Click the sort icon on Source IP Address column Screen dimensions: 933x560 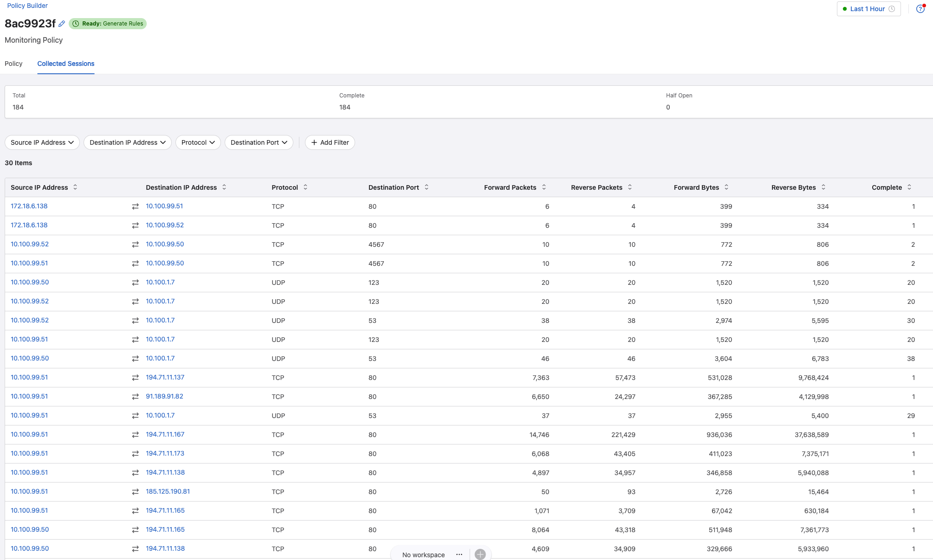pos(75,187)
